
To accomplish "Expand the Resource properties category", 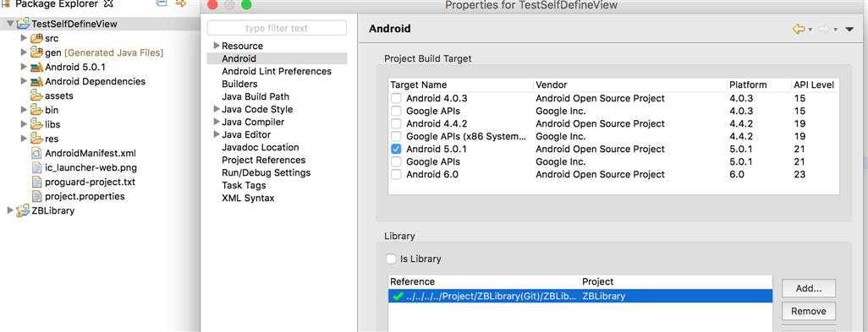I will (217, 46).
